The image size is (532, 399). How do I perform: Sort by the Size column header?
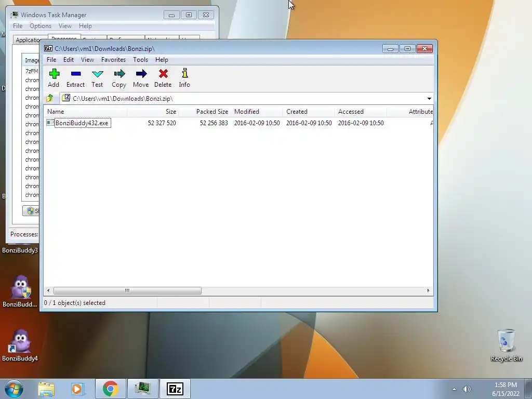tap(153, 112)
